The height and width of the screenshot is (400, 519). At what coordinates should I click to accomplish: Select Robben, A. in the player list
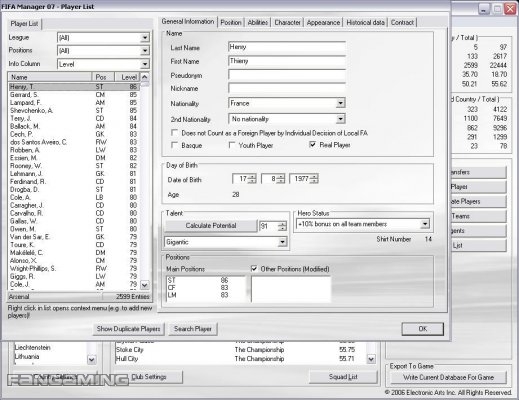pyautogui.click(x=74, y=150)
